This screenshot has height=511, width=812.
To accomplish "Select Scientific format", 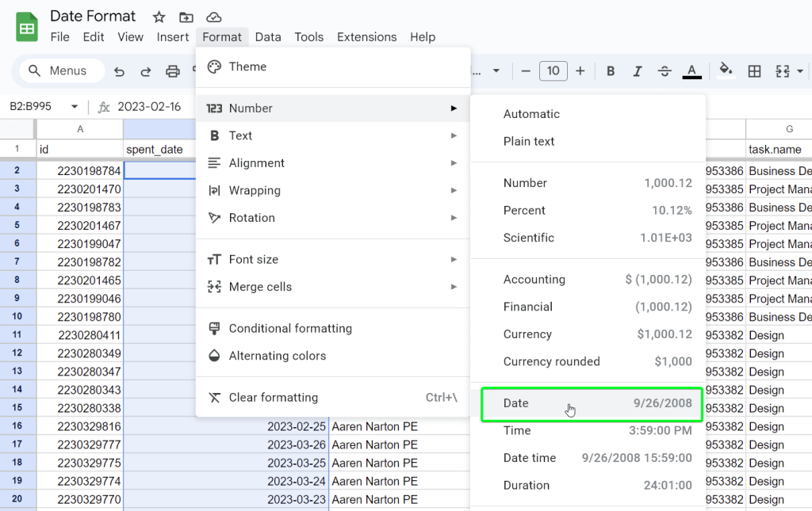I will point(588,238).
